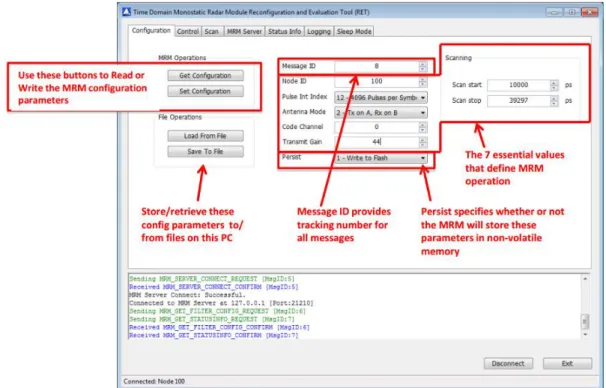
Task: Click log line 'MRM Server Connect: Successful.'
Action: pyautogui.click(x=187, y=295)
